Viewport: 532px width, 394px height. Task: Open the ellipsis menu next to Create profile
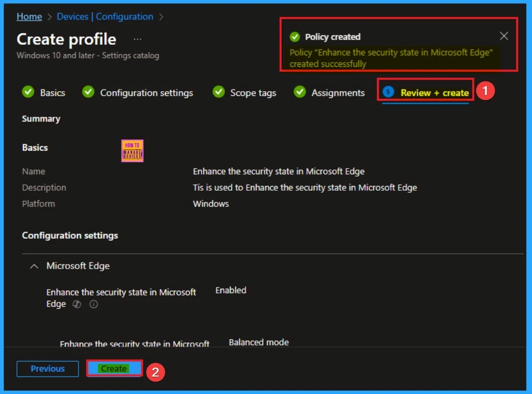(137, 39)
